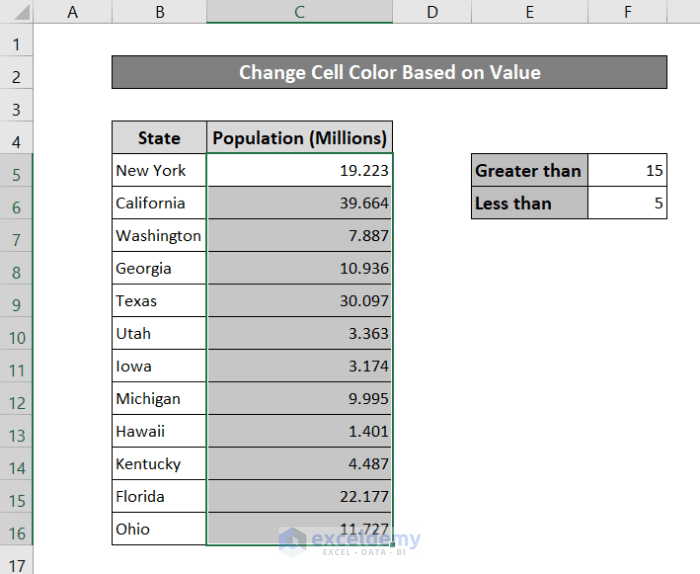Click the threshold cell containing 15
Viewport: 700px width, 574px height.
[x=628, y=170]
